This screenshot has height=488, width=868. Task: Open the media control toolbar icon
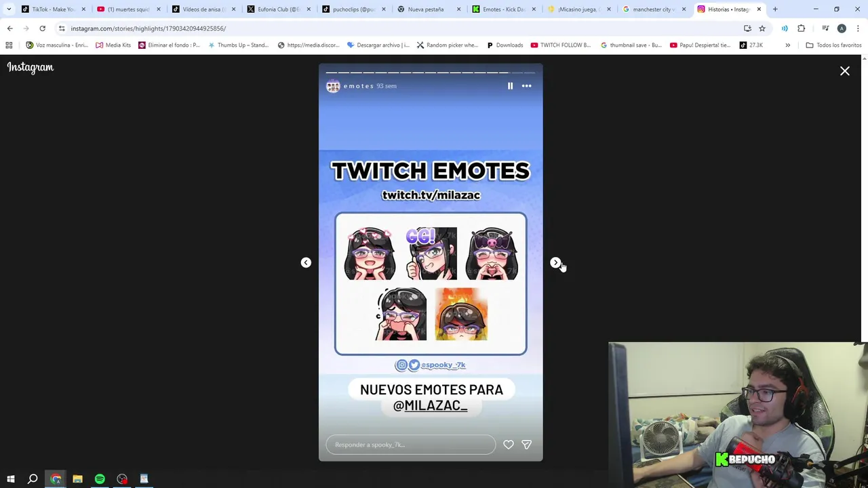click(825, 28)
